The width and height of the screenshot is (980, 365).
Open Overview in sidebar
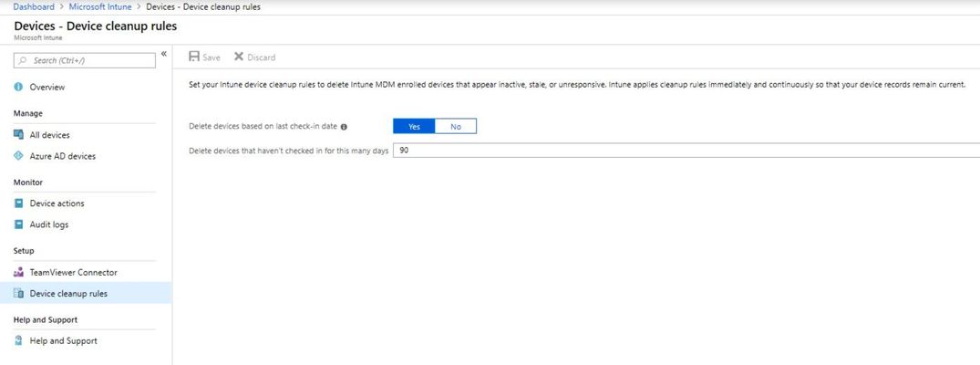pyautogui.click(x=46, y=87)
